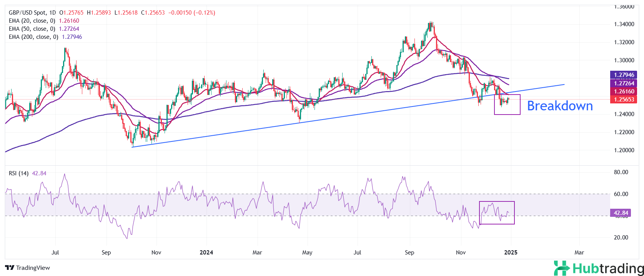This screenshot has width=644, height=276.
Task: Click the red 1.25653 current price tag
Action: 623,99
